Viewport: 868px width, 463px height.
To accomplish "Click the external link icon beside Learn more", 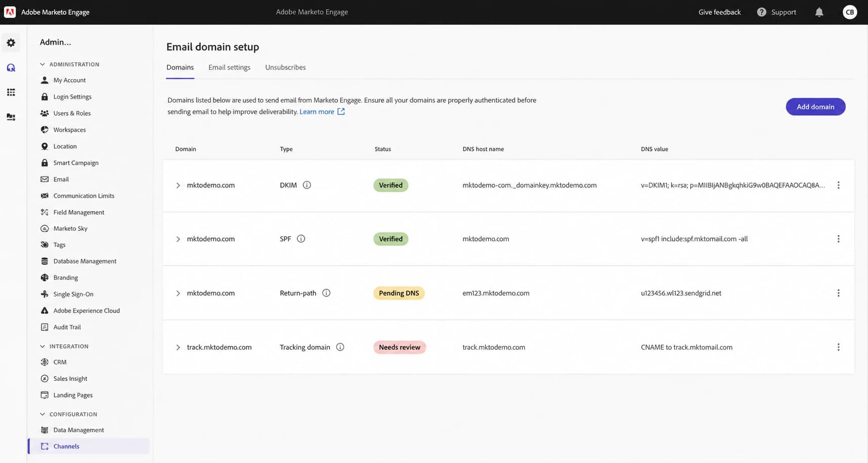I will pos(341,112).
